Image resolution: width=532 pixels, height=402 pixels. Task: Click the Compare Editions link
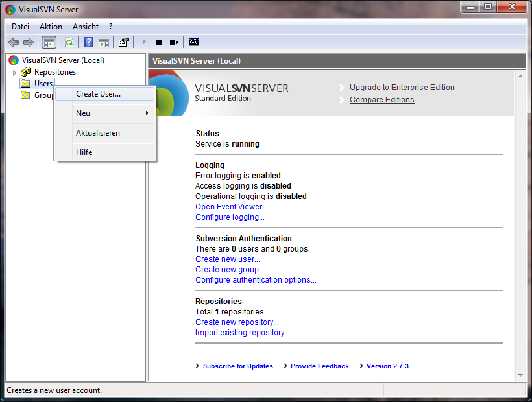pos(382,100)
